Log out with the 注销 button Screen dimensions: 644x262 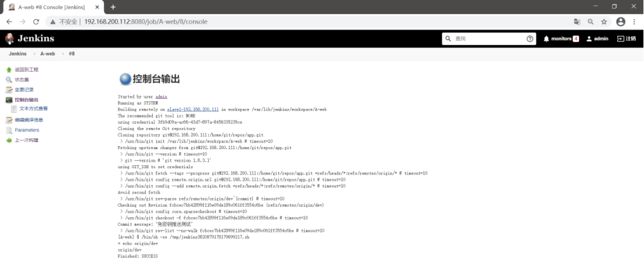coord(627,38)
